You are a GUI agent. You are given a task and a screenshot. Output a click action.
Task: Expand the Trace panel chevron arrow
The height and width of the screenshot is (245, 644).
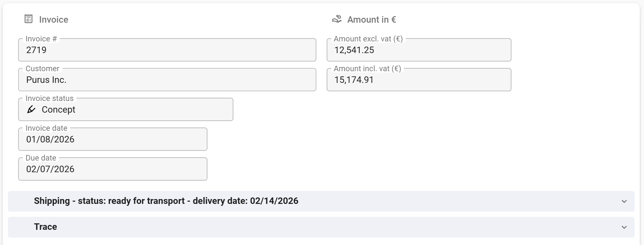tap(624, 227)
